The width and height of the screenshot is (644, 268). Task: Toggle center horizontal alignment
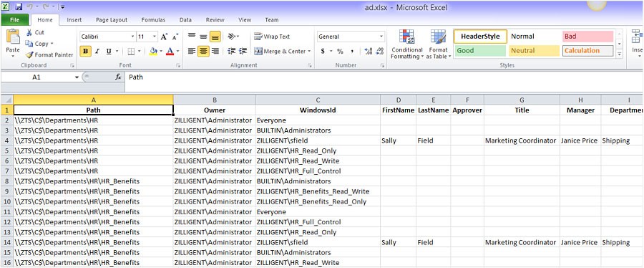tap(203, 52)
